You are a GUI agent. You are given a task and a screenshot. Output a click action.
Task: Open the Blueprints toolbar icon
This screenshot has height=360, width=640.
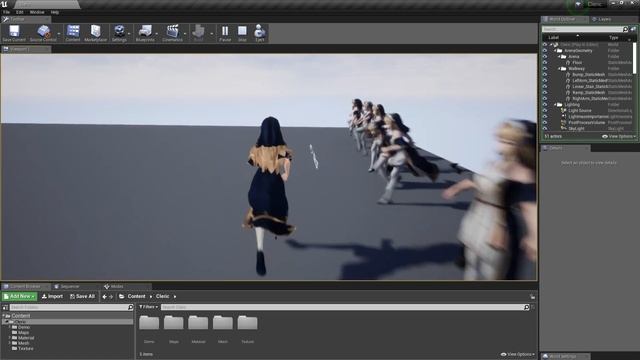[x=145, y=31]
